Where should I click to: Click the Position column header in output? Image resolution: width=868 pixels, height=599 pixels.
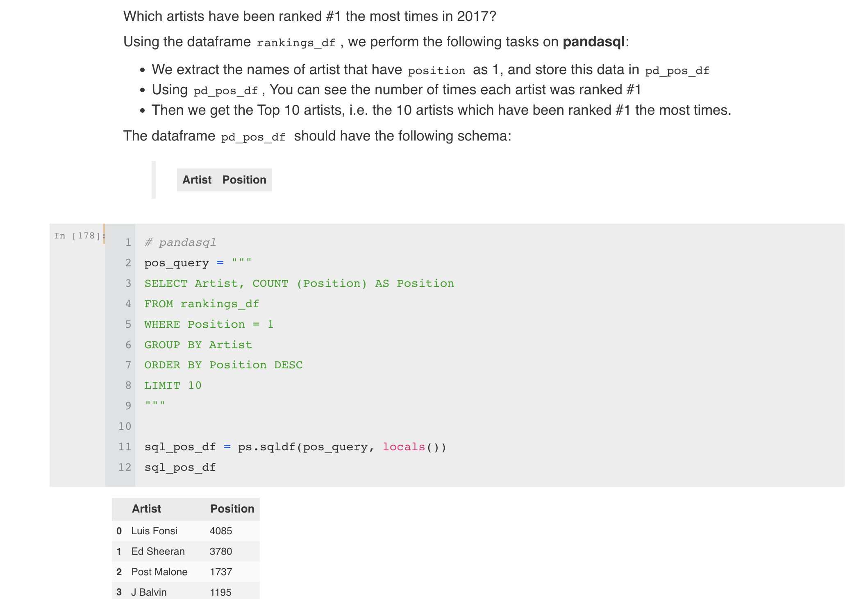point(232,509)
